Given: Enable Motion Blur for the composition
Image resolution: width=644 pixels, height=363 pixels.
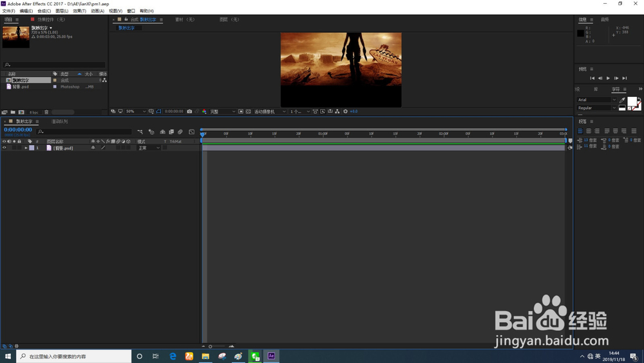Looking at the screenshot, I should pos(180,132).
